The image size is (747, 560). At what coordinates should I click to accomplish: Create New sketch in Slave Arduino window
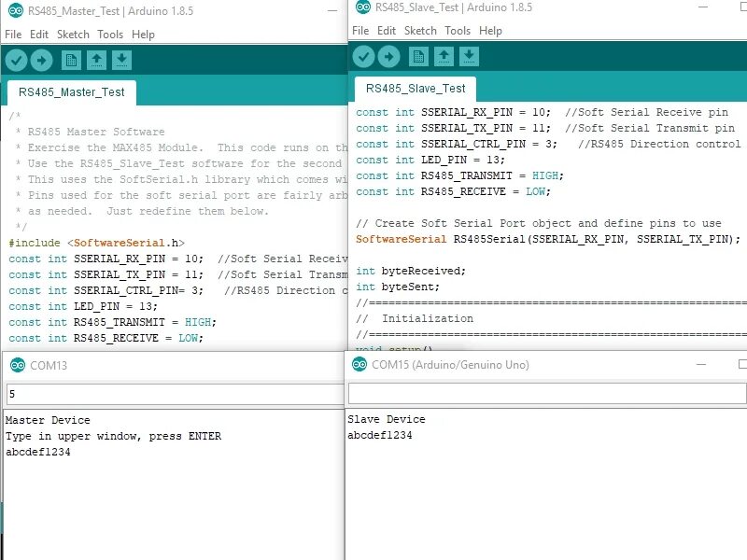(418, 57)
